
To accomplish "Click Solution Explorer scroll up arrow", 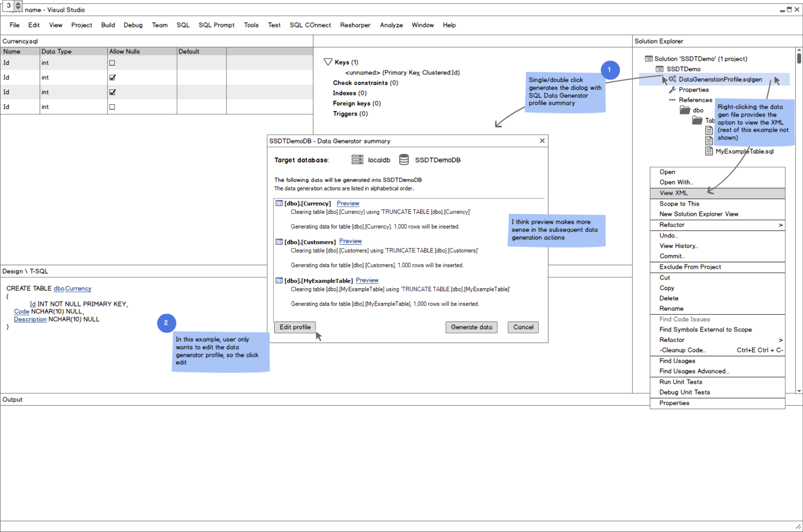I will click(x=799, y=50).
